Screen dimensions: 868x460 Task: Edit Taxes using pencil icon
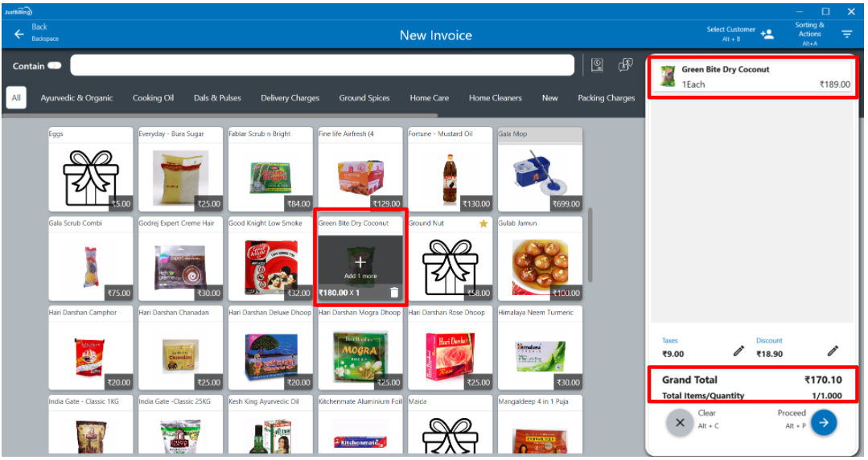[x=738, y=351]
